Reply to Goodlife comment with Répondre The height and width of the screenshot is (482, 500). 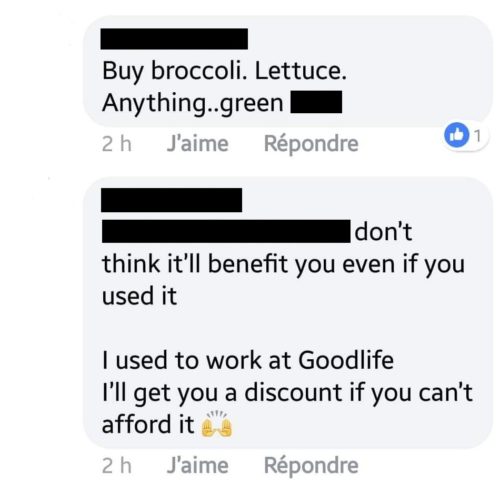pyautogui.click(x=311, y=465)
